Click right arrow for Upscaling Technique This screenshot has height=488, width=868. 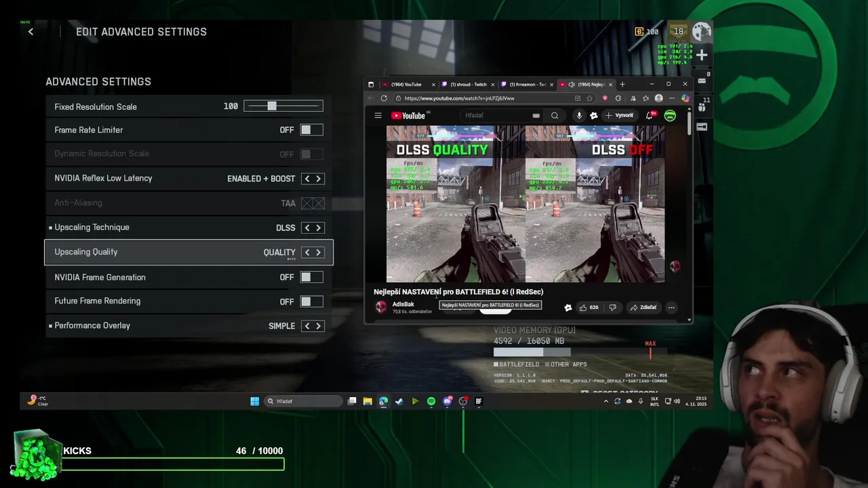[x=318, y=228]
